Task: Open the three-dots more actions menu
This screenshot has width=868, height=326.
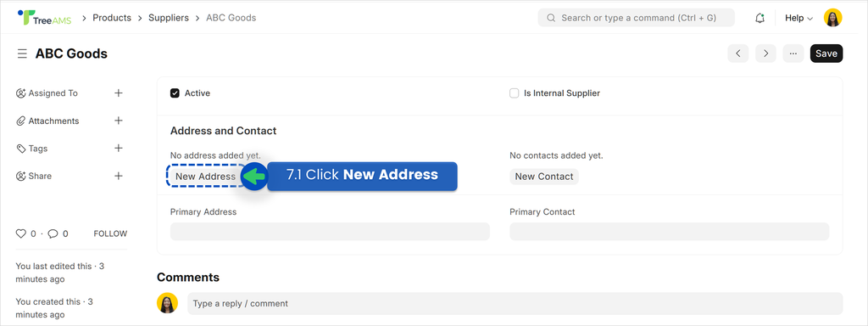Action: pos(793,53)
